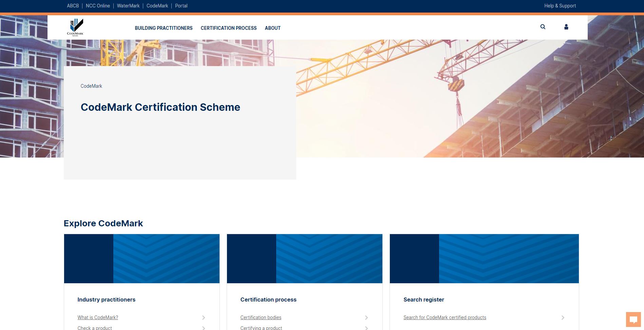Click Help & Support
The height and width of the screenshot is (330, 644).
click(560, 6)
